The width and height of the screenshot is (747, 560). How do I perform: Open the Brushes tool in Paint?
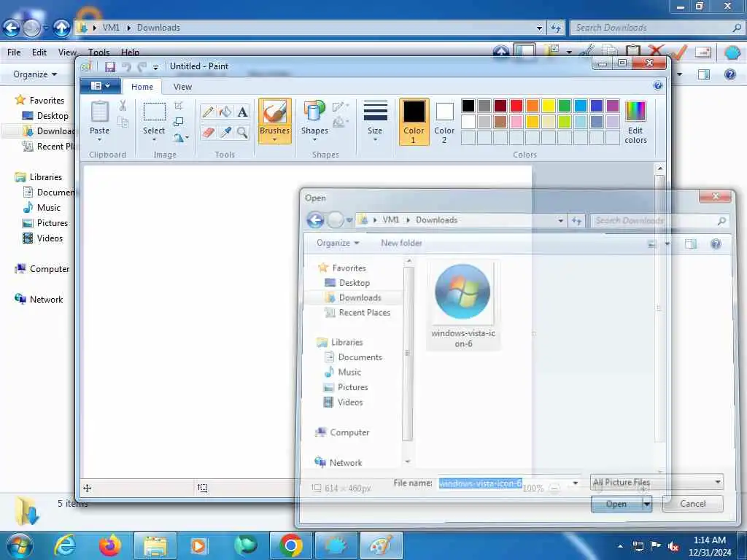pyautogui.click(x=275, y=121)
